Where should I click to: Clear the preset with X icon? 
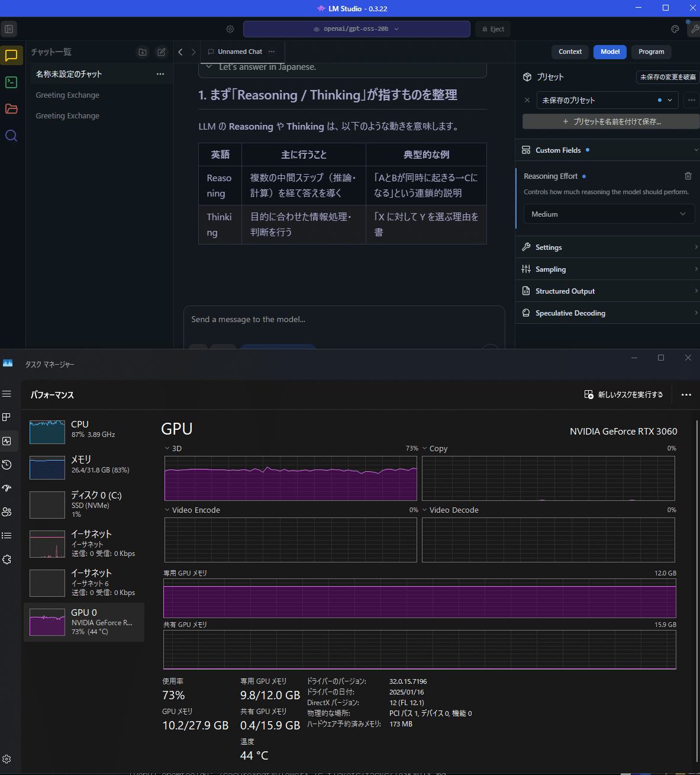point(527,100)
